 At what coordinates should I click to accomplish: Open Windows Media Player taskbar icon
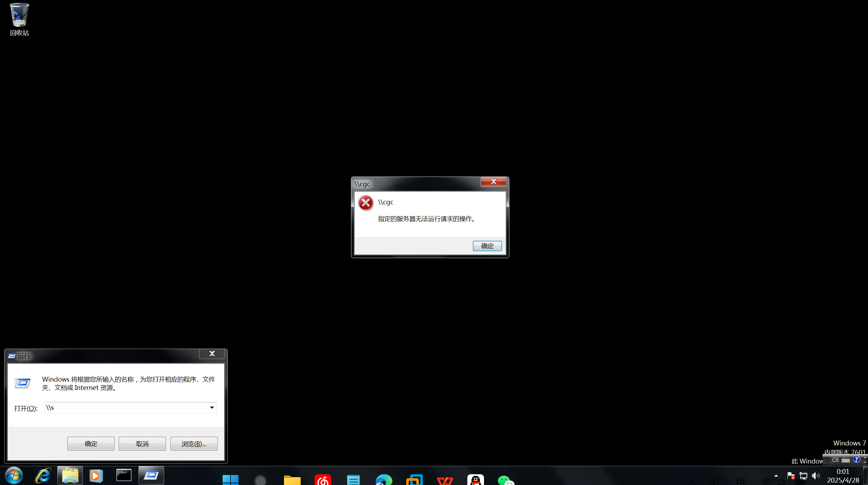point(96,475)
